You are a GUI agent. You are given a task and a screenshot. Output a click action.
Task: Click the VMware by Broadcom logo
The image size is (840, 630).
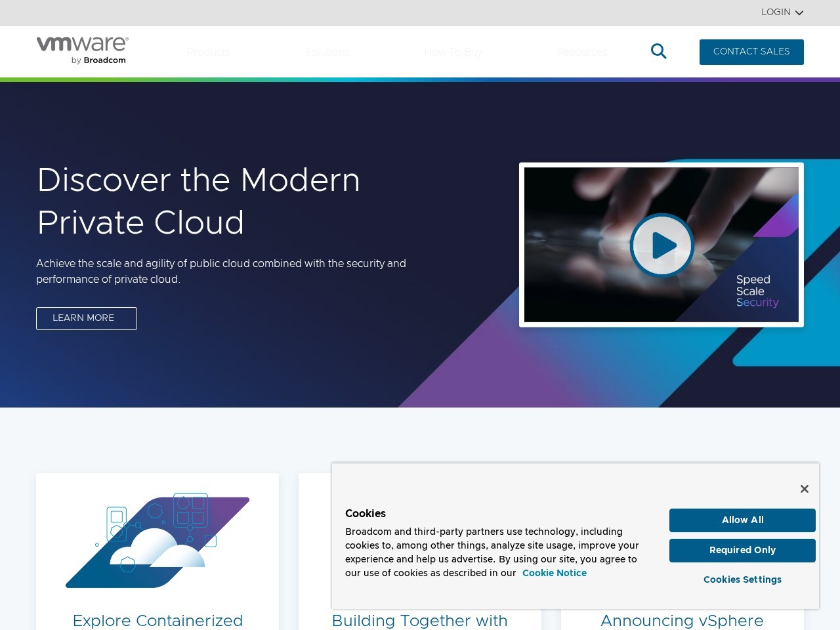coord(81,49)
